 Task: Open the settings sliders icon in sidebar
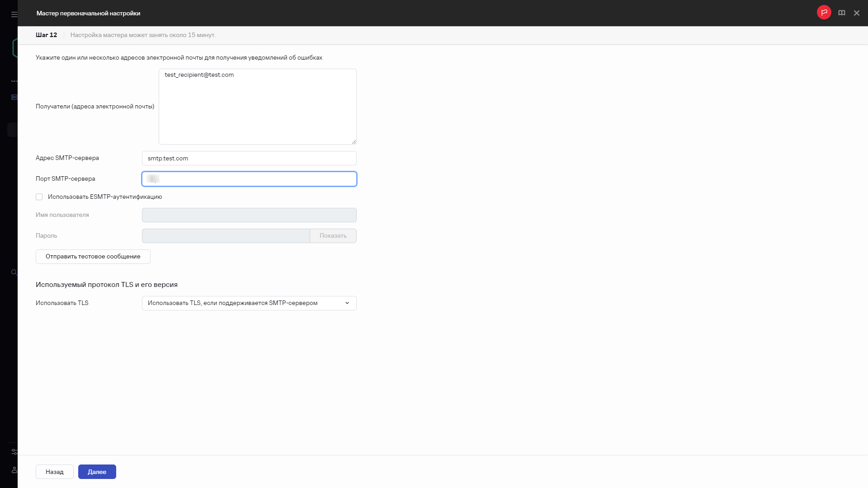click(x=14, y=452)
